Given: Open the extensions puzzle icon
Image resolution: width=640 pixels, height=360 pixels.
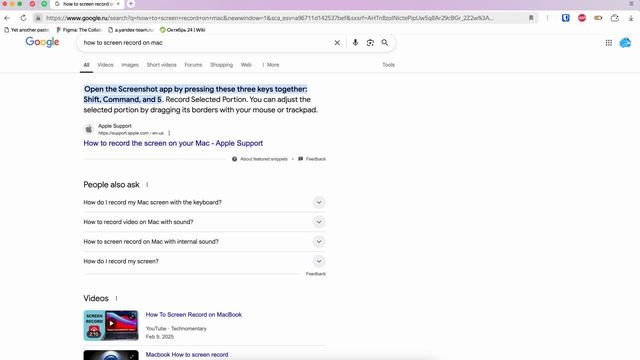Looking at the screenshot, I should [615, 18].
